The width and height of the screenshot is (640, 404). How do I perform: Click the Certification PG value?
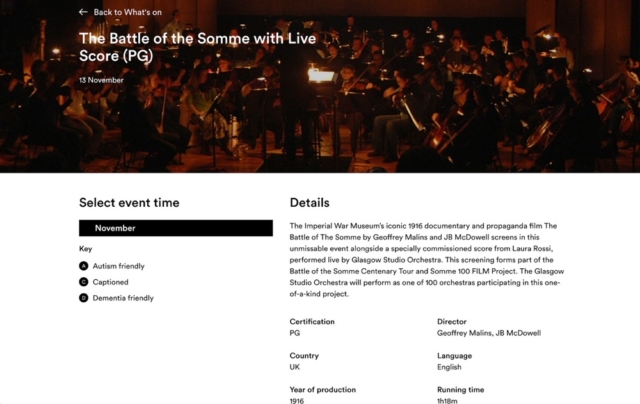point(295,333)
